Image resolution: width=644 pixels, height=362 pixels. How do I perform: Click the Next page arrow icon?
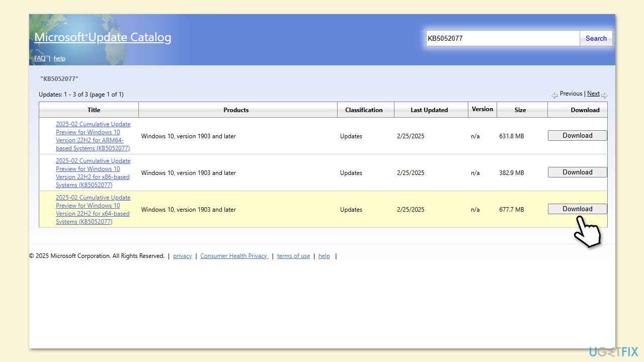pos(604,96)
